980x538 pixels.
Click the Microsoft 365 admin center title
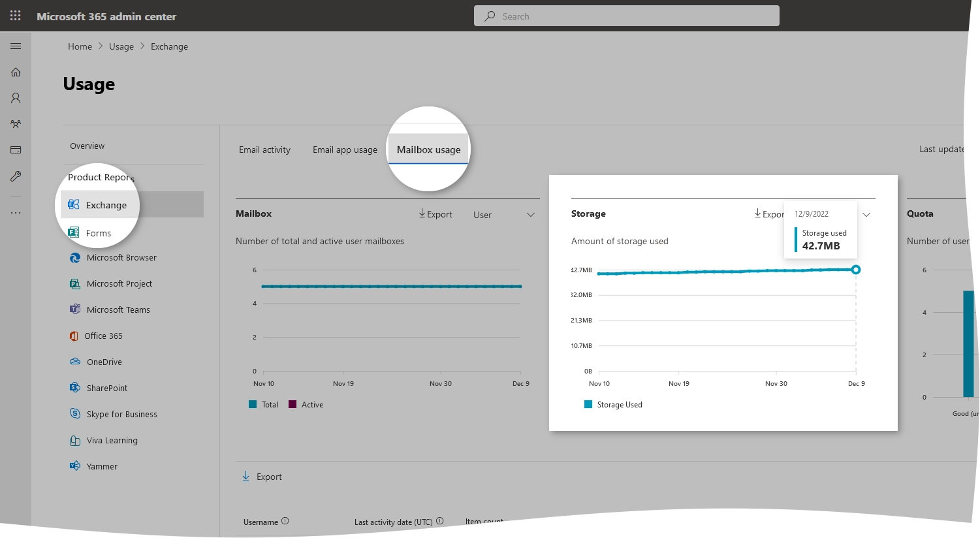(106, 16)
